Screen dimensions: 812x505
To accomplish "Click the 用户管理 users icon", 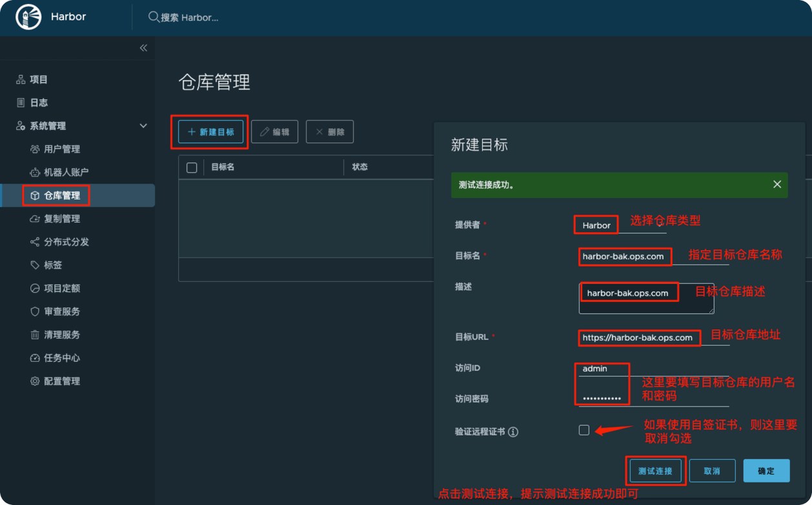I will point(35,149).
